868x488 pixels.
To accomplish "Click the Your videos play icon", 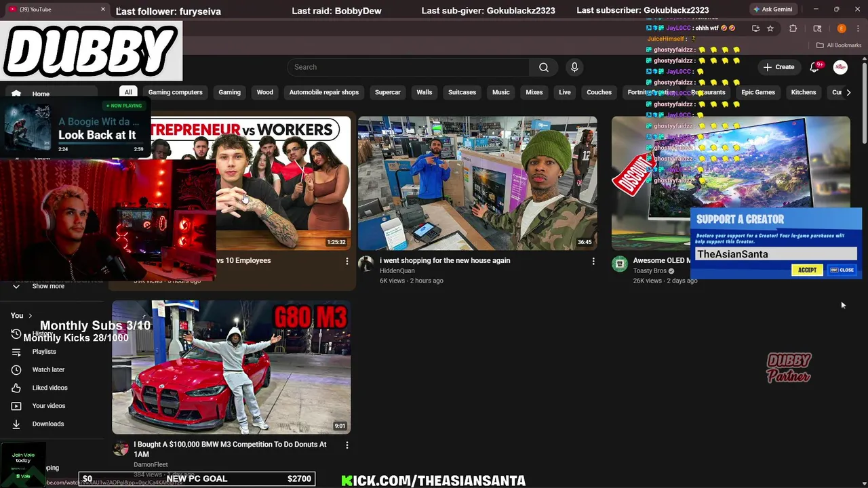I will pyautogui.click(x=16, y=406).
